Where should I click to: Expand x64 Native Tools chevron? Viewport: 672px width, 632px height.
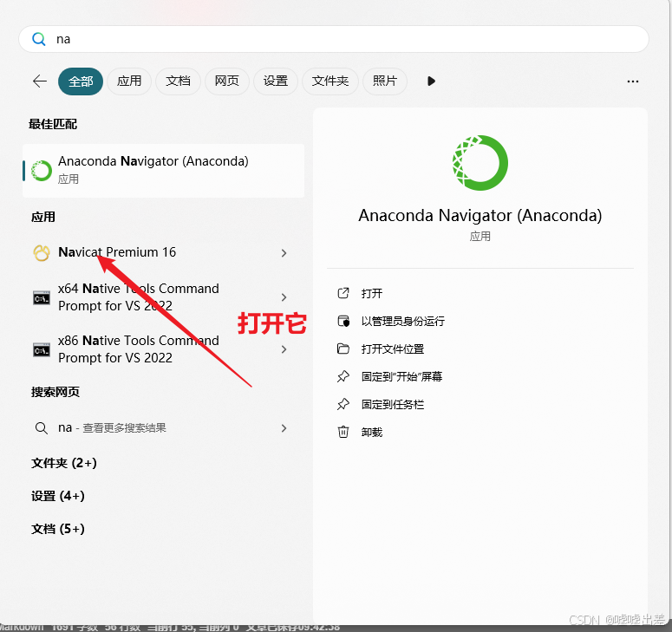click(284, 297)
